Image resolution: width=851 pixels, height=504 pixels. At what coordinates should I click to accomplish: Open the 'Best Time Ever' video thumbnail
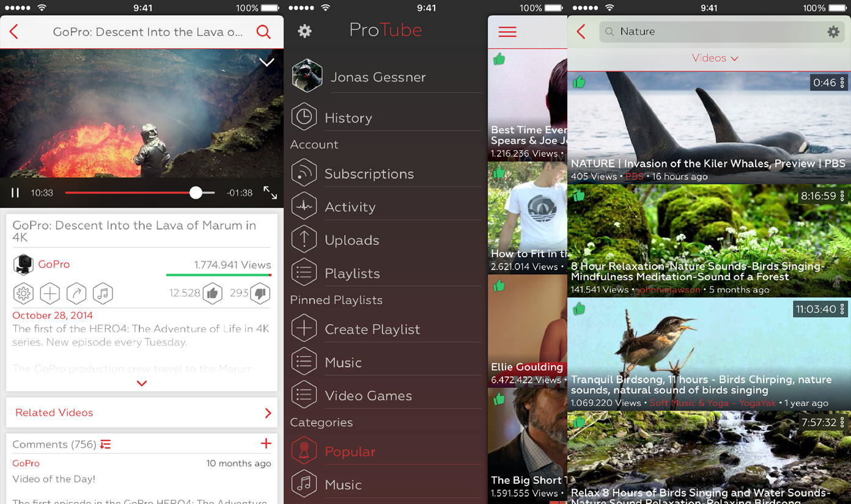[x=528, y=105]
